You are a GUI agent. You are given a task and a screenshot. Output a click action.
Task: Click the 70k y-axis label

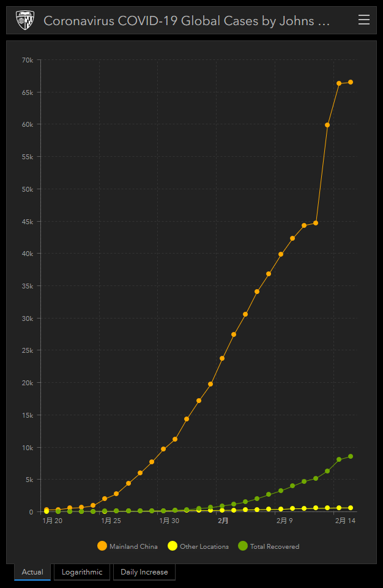click(28, 60)
